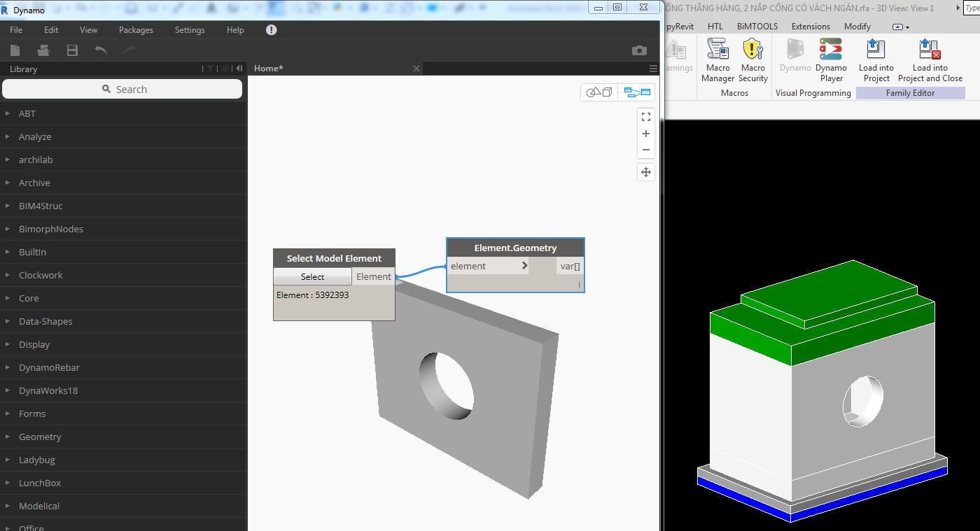Click the Undo arrow icon

(x=100, y=50)
